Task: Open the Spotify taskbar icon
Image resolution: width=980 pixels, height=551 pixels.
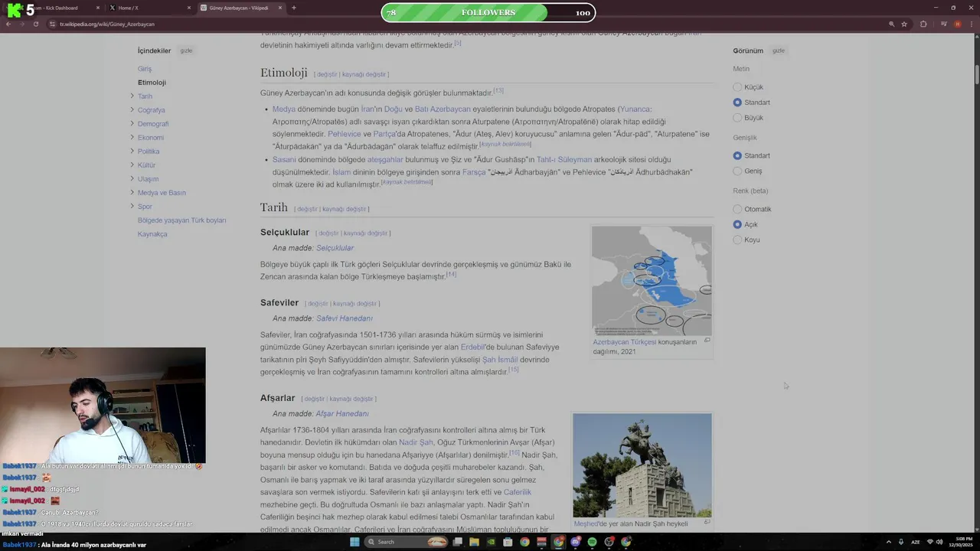Action: coord(592,542)
